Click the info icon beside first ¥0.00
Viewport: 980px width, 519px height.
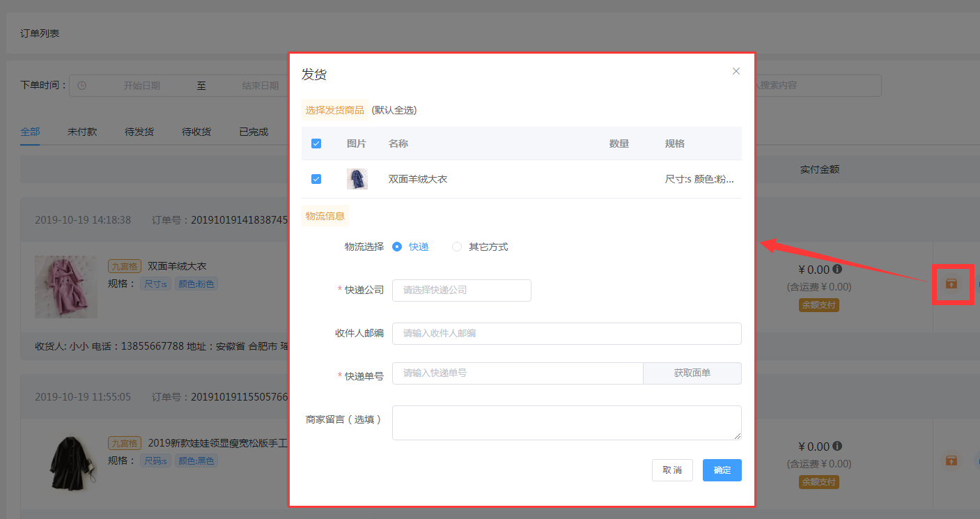tap(837, 269)
